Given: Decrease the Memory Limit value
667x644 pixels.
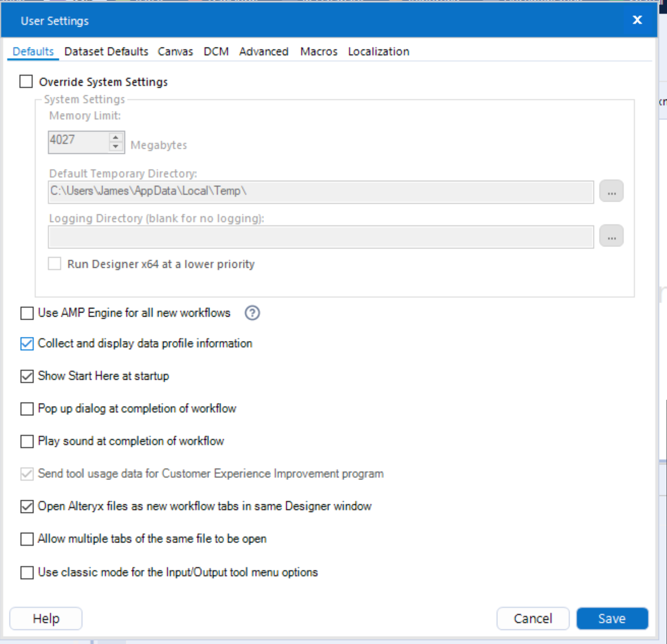Looking at the screenshot, I should [116, 147].
